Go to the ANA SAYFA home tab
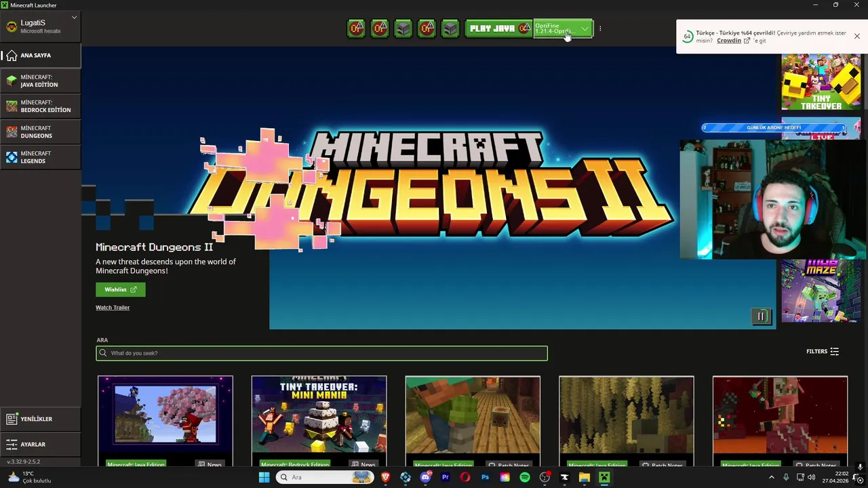This screenshot has width=868, height=488. [x=41, y=56]
